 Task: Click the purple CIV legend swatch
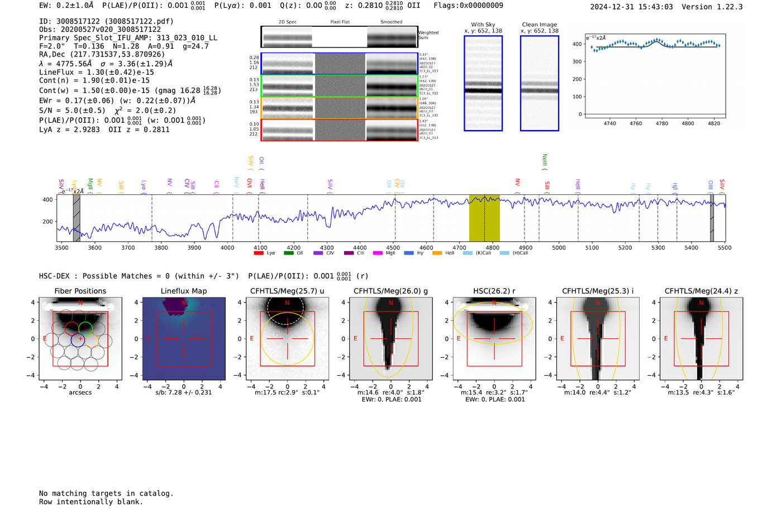pyautogui.click(x=318, y=253)
